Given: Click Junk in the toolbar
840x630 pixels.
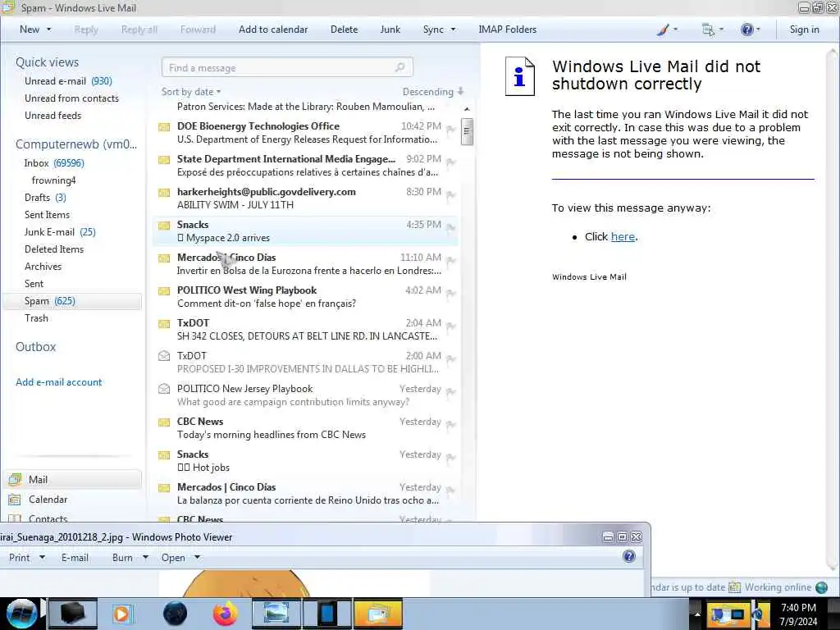Looking at the screenshot, I should (x=390, y=30).
